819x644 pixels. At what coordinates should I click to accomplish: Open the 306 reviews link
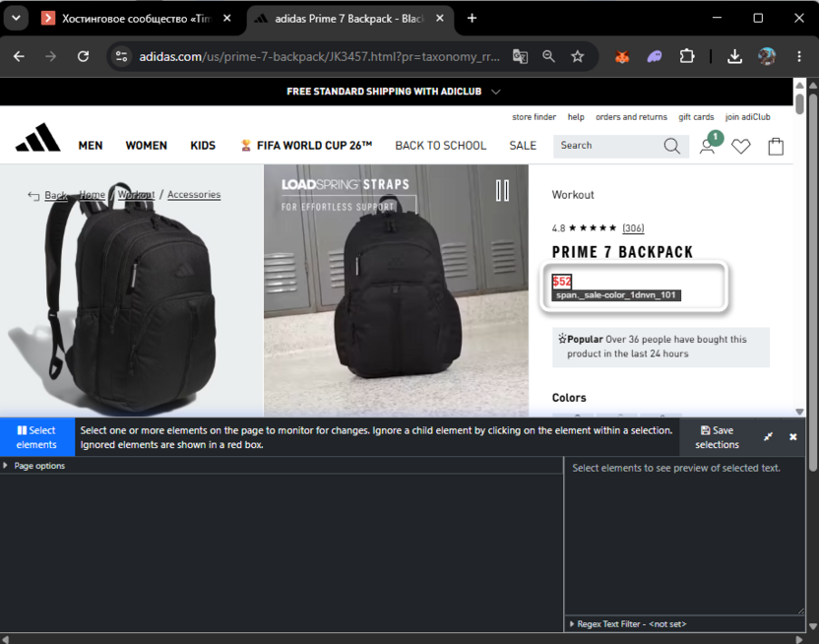click(633, 228)
